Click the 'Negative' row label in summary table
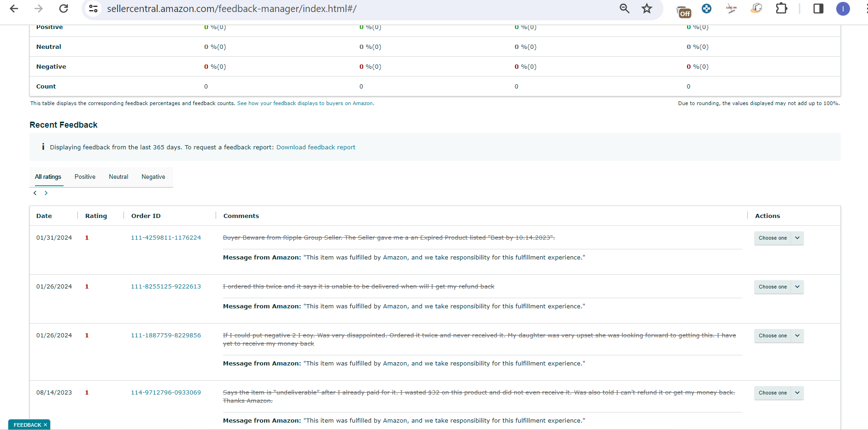 (x=51, y=67)
